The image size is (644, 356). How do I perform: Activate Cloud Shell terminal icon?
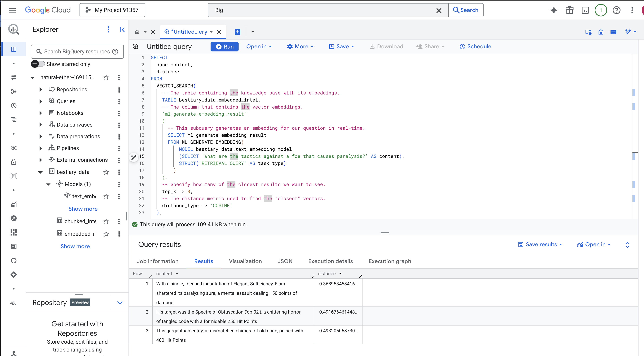pos(585,10)
